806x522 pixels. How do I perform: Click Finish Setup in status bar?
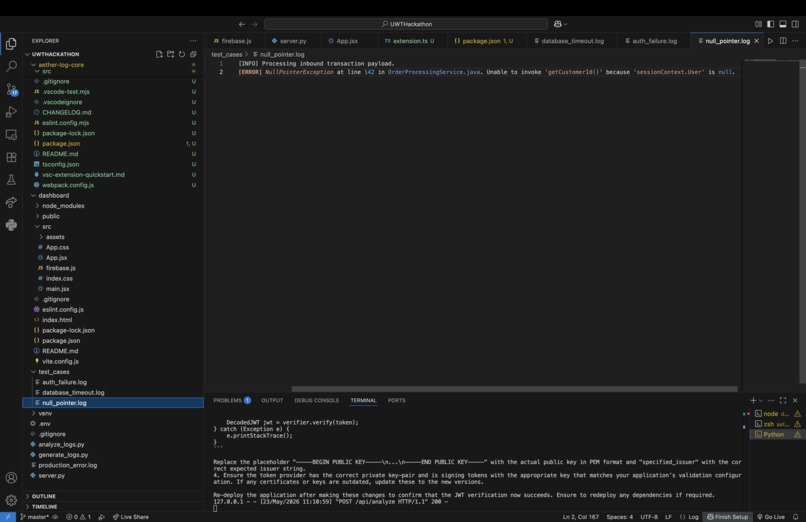727,517
